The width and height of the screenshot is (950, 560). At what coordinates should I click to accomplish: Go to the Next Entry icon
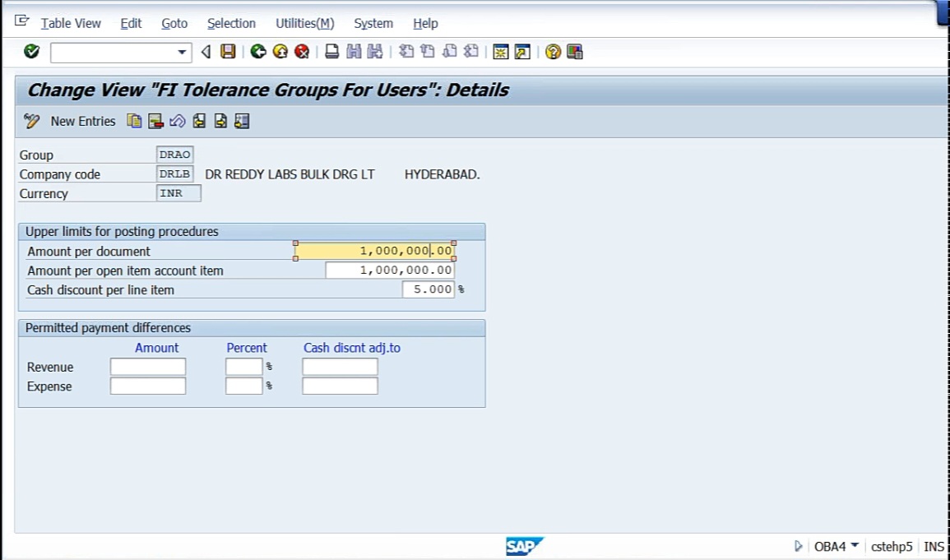tap(220, 121)
